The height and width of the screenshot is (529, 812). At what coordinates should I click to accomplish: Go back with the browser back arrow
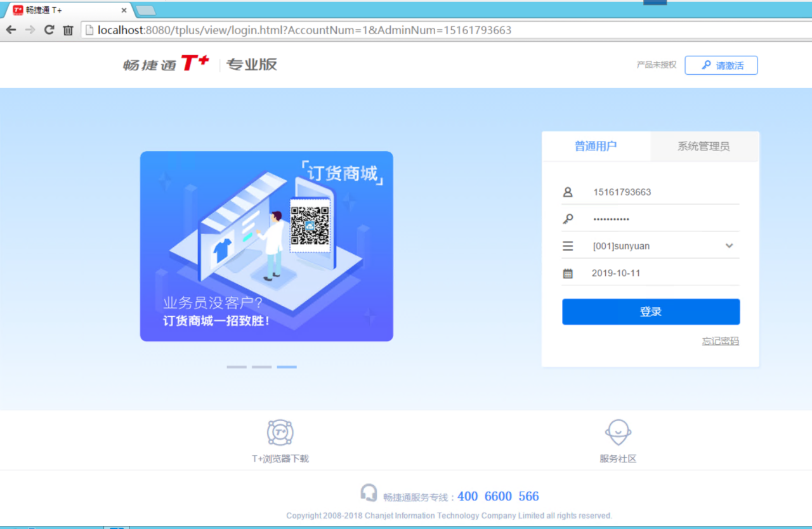(x=11, y=30)
